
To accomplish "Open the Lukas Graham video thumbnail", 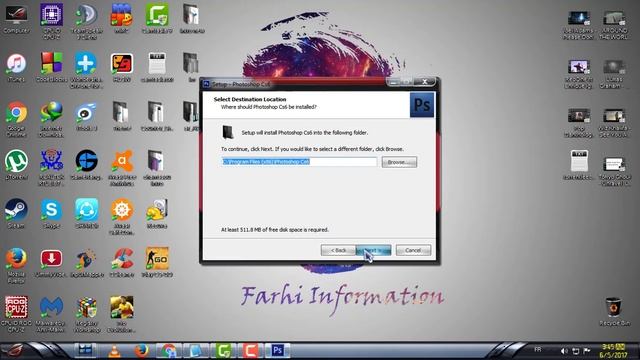I will tap(614, 73).
